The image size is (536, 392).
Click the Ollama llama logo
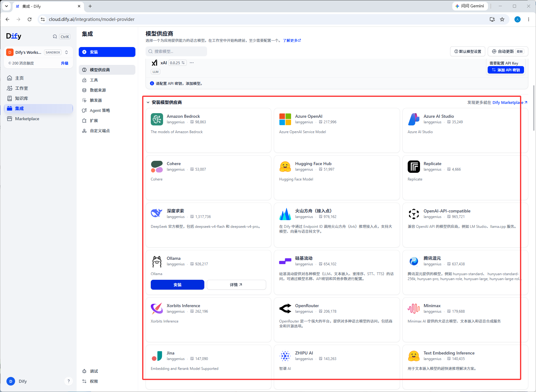click(157, 261)
